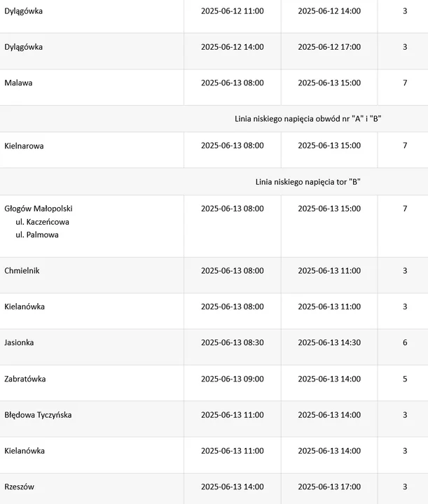Click the Kielnarowa location cell

coord(24,146)
